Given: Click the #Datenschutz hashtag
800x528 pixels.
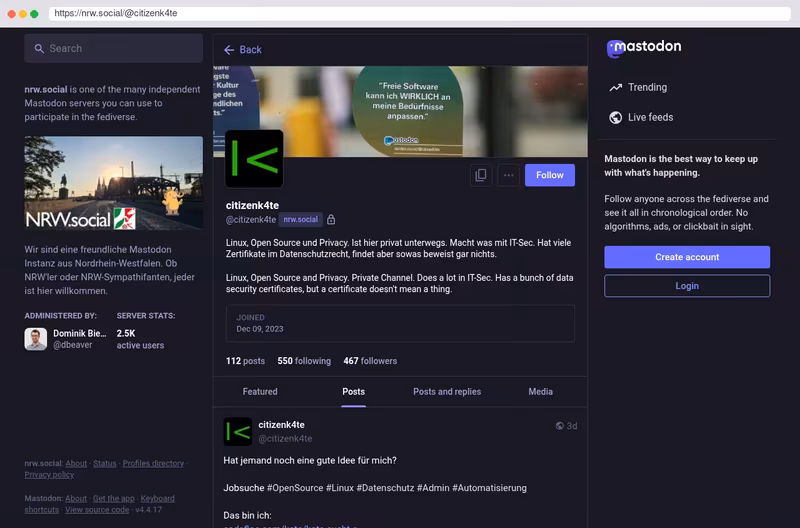Looking at the screenshot, I should click(x=385, y=488).
